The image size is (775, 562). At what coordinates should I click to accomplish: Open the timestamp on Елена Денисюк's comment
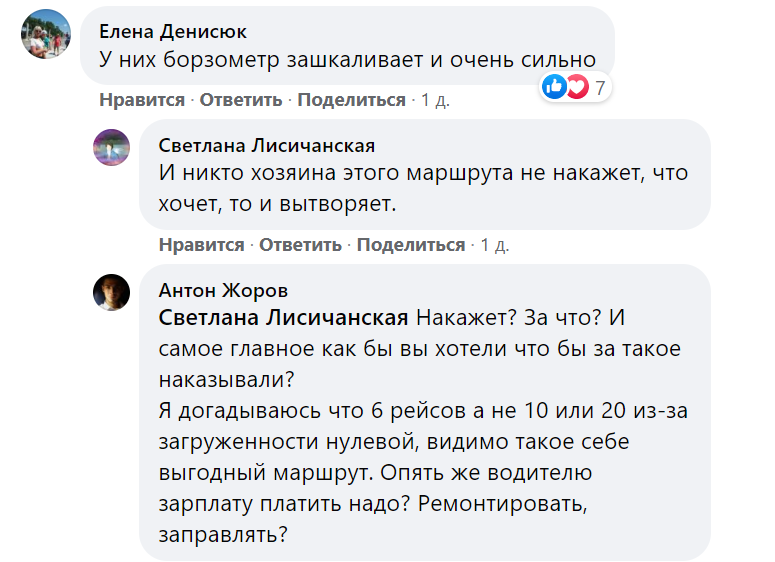pos(435,100)
